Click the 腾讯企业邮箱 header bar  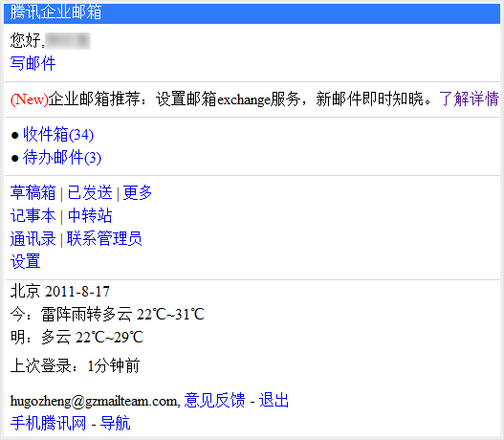pos(252,13)
